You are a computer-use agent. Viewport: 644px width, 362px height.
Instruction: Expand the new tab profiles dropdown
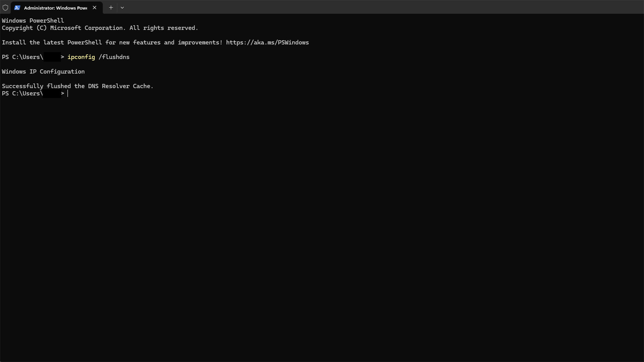[122, 8]
